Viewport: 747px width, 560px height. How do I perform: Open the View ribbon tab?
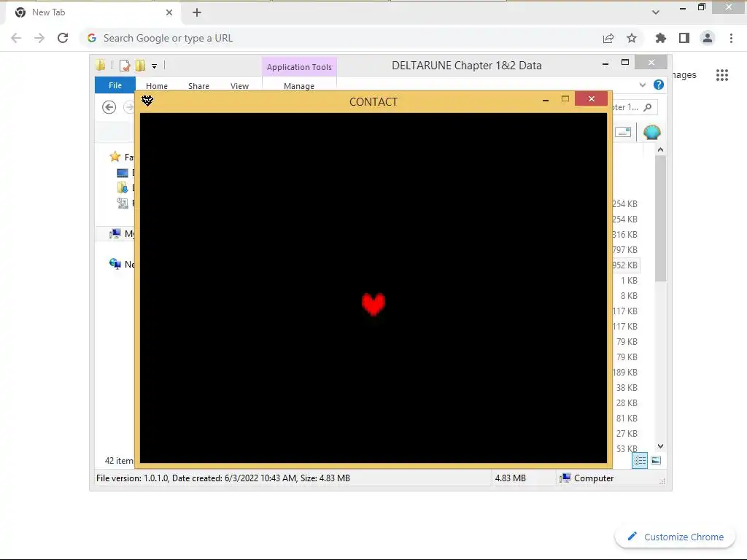tap(239, 86)
